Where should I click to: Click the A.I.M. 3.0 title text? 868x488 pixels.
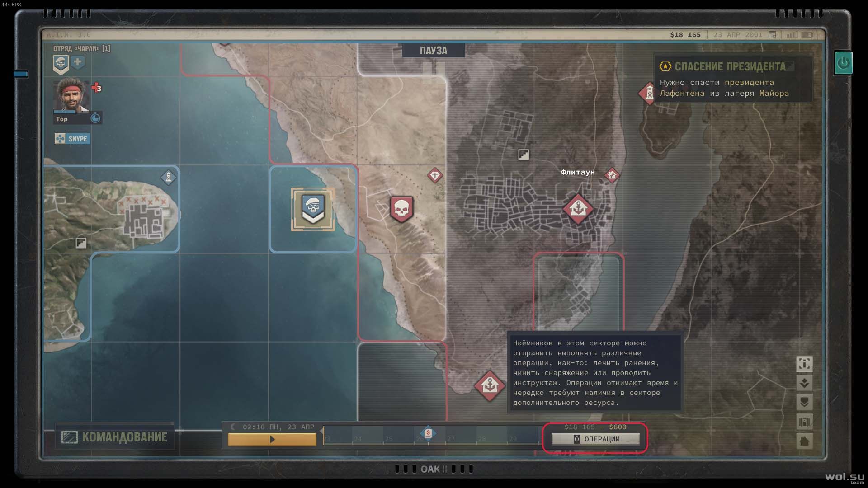[x=69, y=35]
